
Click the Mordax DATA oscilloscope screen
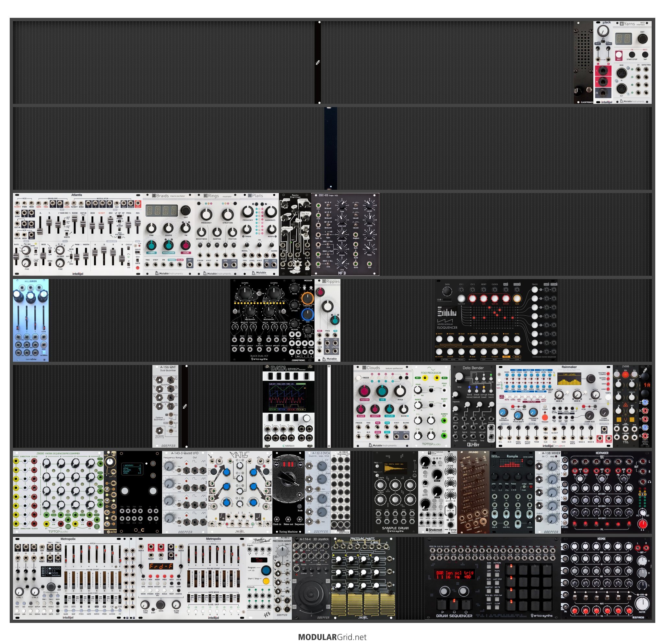click(x=288, y=396)
